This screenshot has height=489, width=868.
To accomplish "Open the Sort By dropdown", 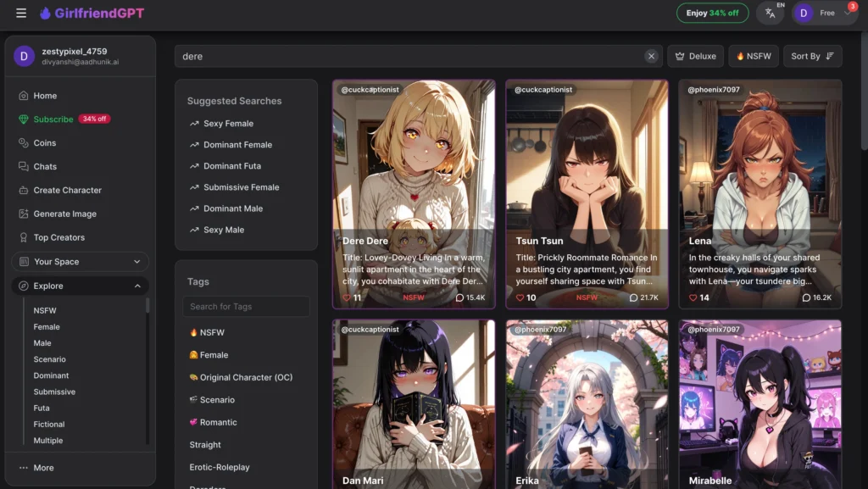I will 812,56.
